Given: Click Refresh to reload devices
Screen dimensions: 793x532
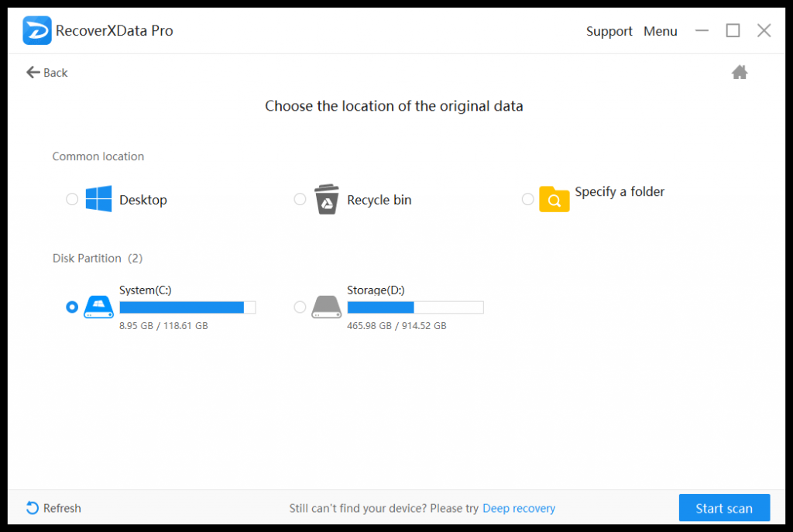Looking at the screenshot, I should (x=53, y=508).
